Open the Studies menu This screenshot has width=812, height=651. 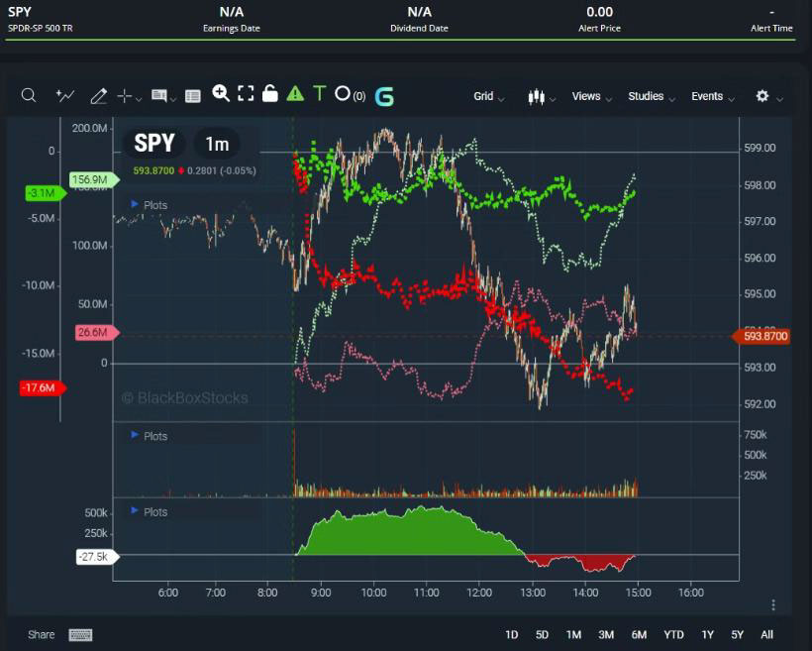point(652,96)
